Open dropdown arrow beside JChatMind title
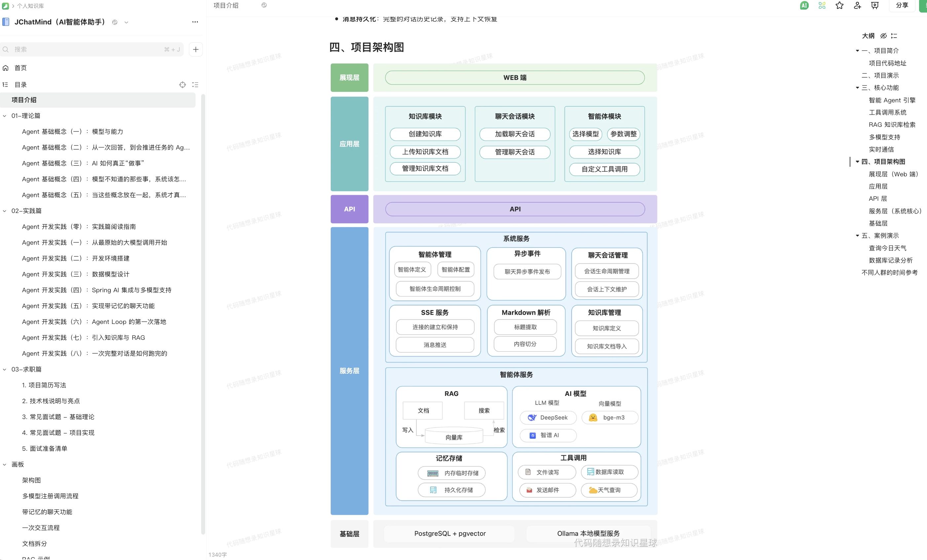This screenshot has height=560, width=927. coord(127,22)
